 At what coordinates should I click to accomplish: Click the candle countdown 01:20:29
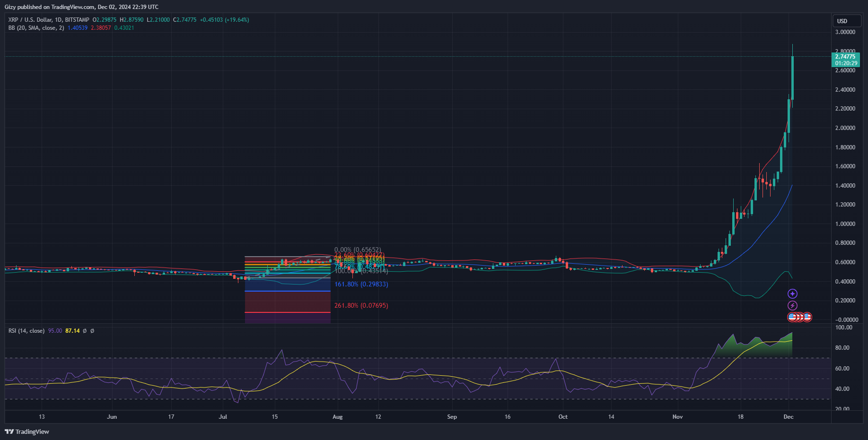845,63
